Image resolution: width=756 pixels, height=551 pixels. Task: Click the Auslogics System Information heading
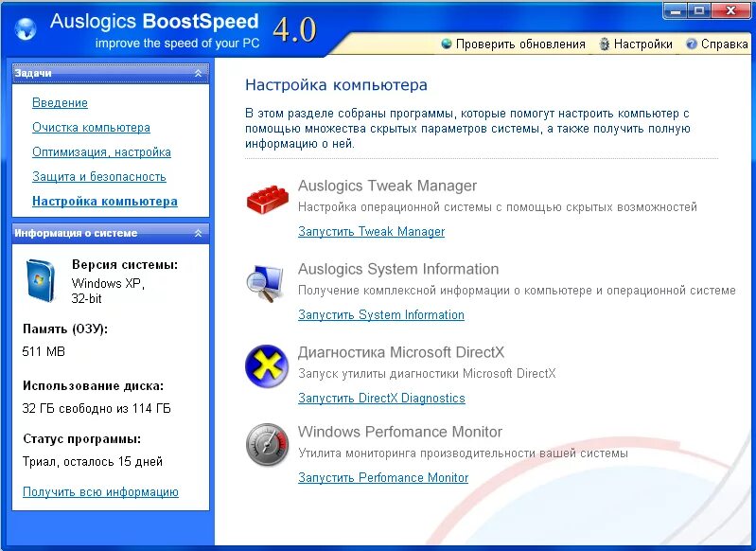[398, 269]
